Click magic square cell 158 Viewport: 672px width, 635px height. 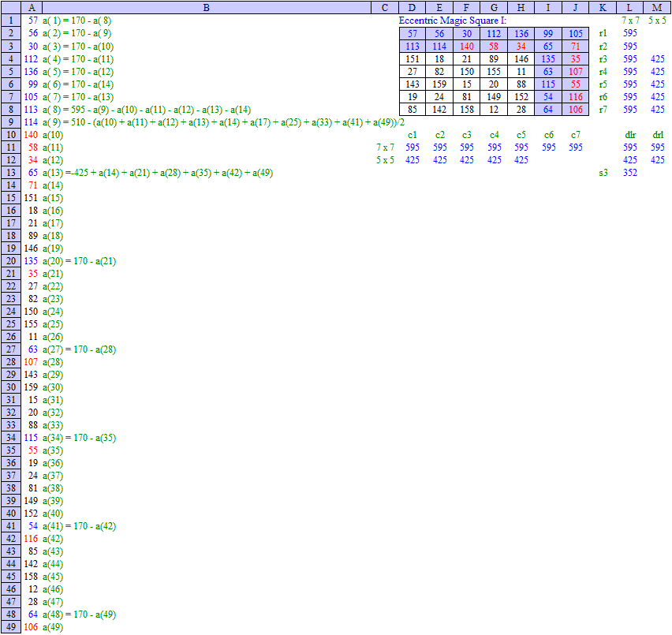467,110
